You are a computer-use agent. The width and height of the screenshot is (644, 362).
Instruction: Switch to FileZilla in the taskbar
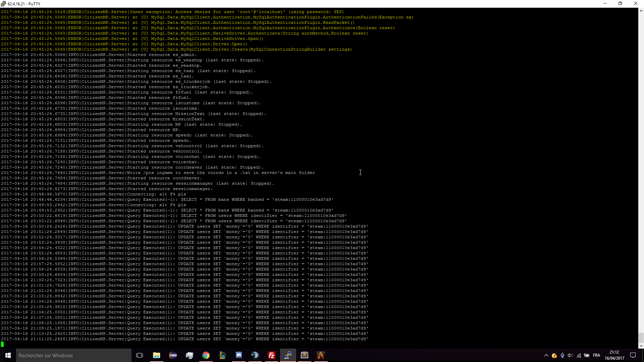272,355
